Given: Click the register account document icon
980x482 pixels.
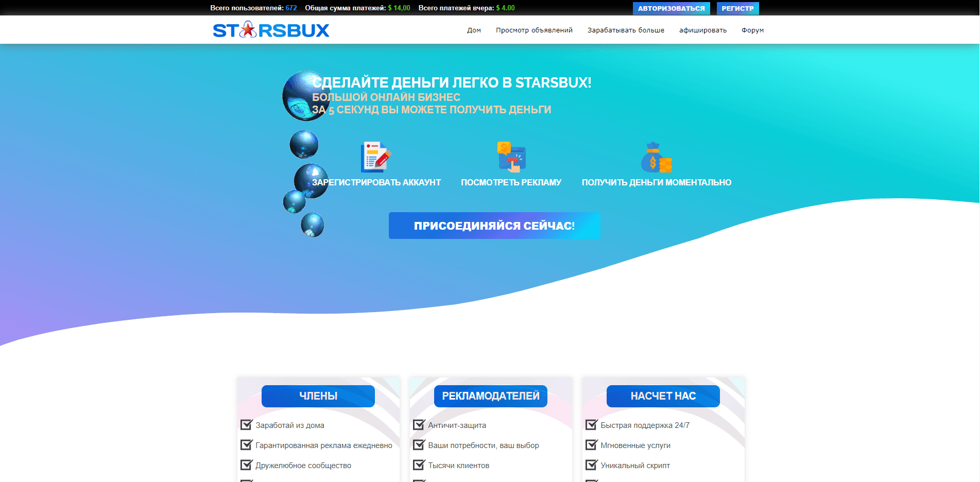Looking at the screenshot, I should 376,157.
